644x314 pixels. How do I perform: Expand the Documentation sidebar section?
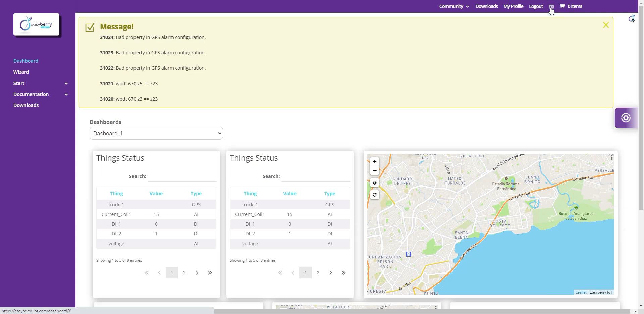click(41, 94)
